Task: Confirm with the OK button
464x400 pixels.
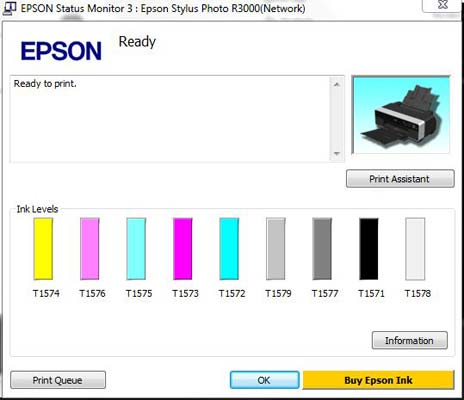Action: coord(264,380)
